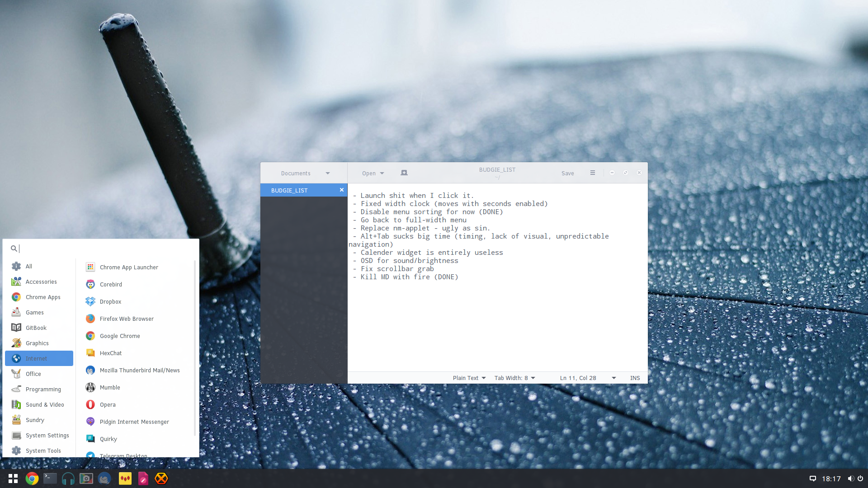Select the Sound & Video category

point(39,404)
